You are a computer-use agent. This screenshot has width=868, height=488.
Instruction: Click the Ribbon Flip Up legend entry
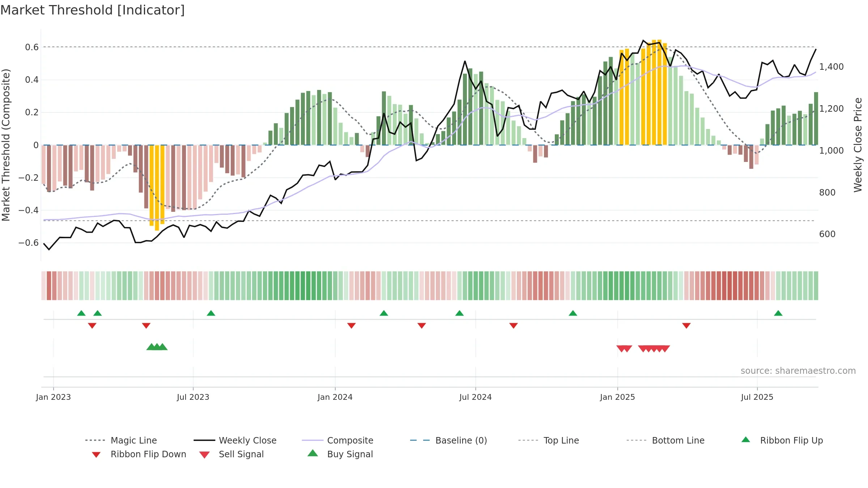click(x=782, y=440)
